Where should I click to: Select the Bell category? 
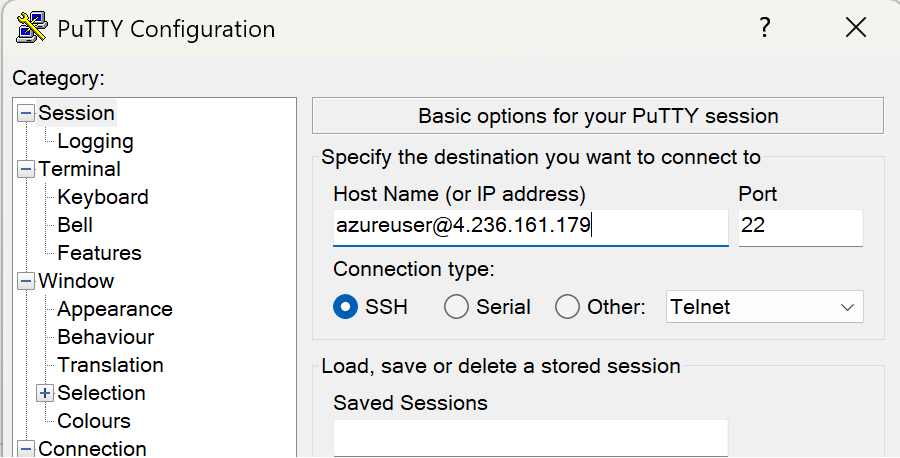pyautogui.click(x=75, y=226)
